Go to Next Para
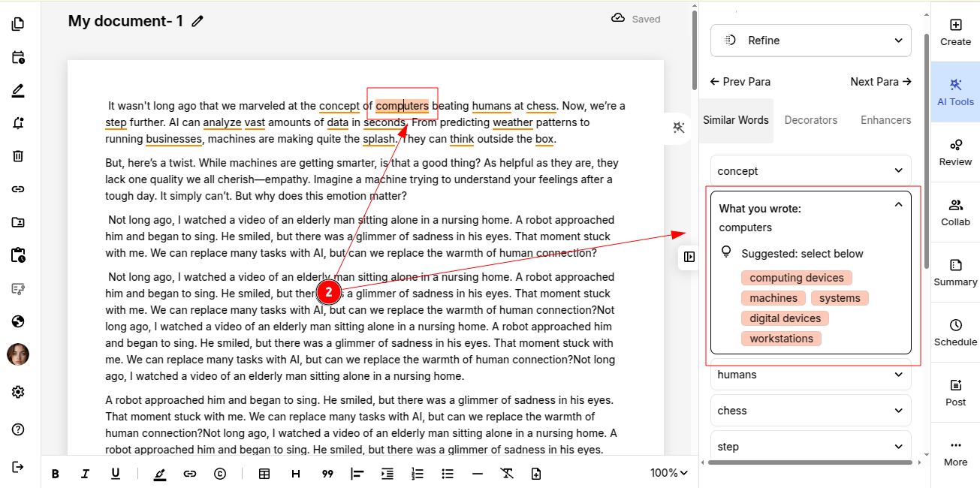 (880, 81)
